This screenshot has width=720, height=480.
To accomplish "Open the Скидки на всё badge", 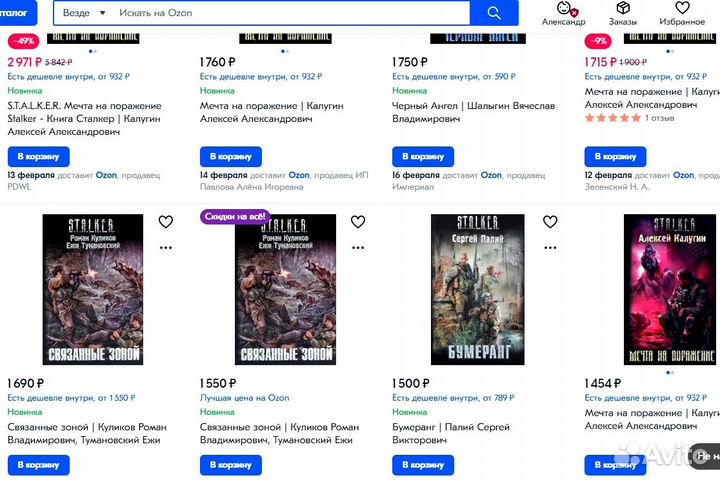I will (x=235, y=216).
